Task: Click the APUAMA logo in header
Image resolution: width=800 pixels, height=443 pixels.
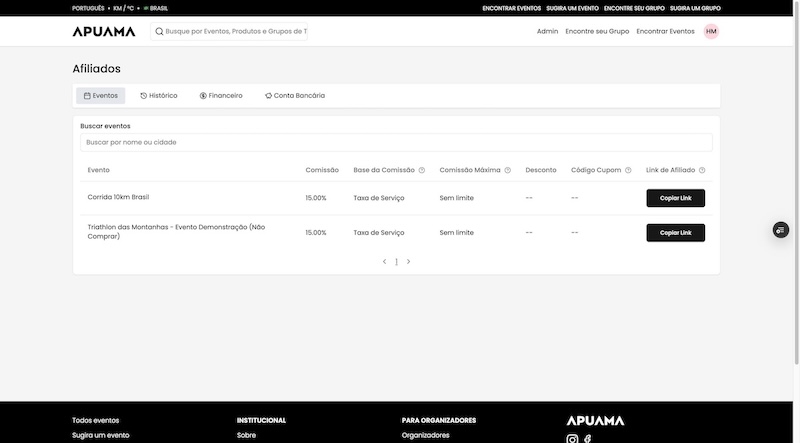Action: click(x=104, y=32)
